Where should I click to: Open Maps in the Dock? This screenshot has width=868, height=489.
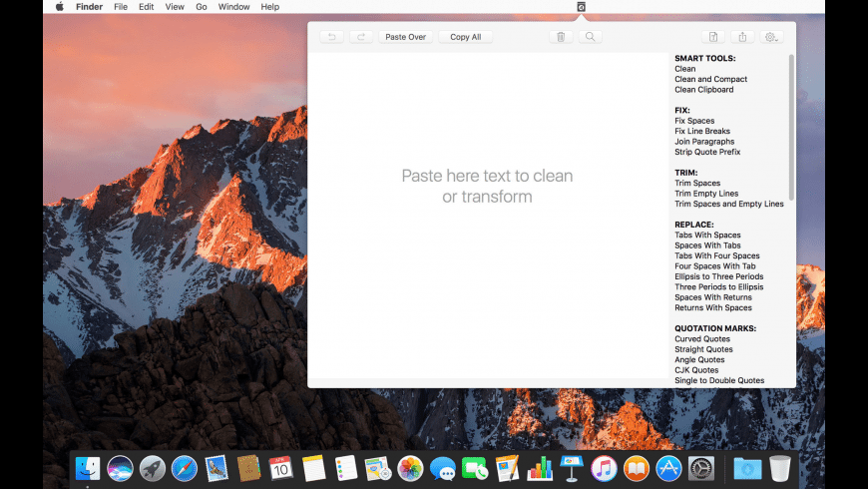[378, 468]
